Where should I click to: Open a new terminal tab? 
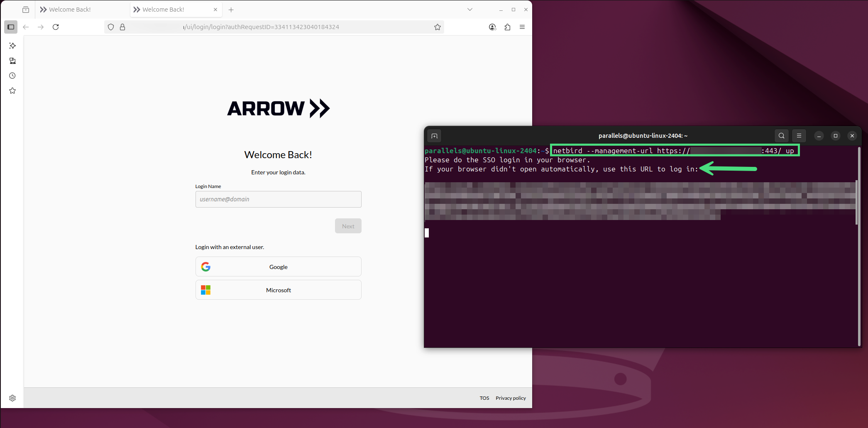(x=434, y=136)
